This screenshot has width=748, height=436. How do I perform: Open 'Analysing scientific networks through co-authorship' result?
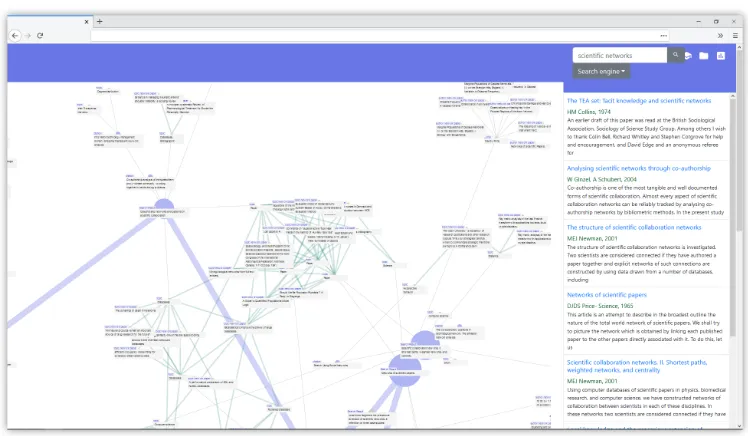click(x=639, y=168)
